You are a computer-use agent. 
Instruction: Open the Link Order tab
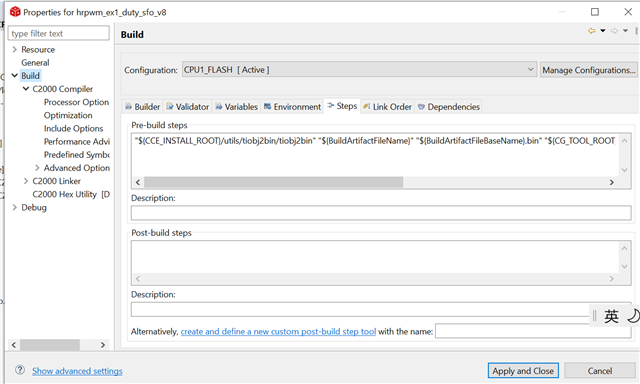(x=387, y=107)
